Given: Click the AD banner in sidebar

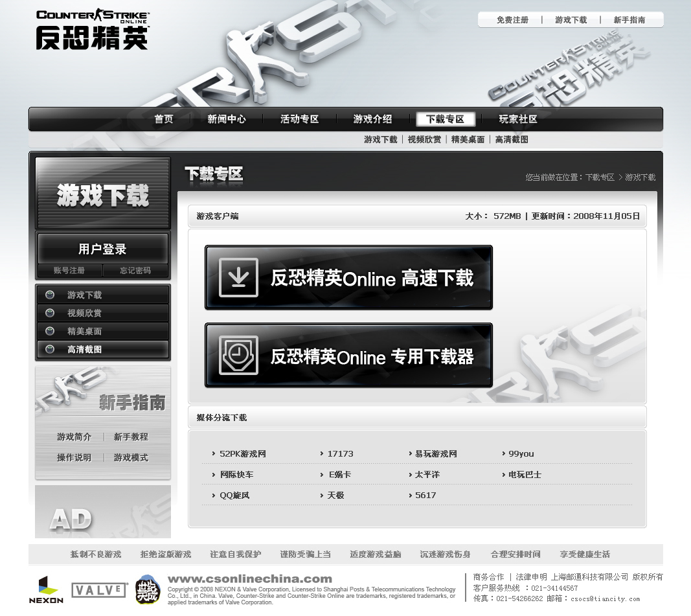Looking at the screenshot, I should coord(103,512).
